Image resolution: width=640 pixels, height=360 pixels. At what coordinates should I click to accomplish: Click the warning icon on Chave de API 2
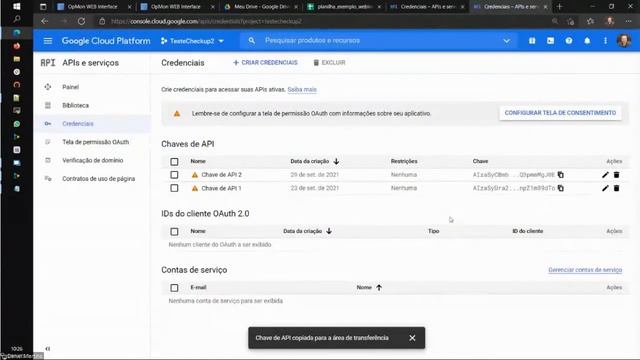click(x=195, y=175)
